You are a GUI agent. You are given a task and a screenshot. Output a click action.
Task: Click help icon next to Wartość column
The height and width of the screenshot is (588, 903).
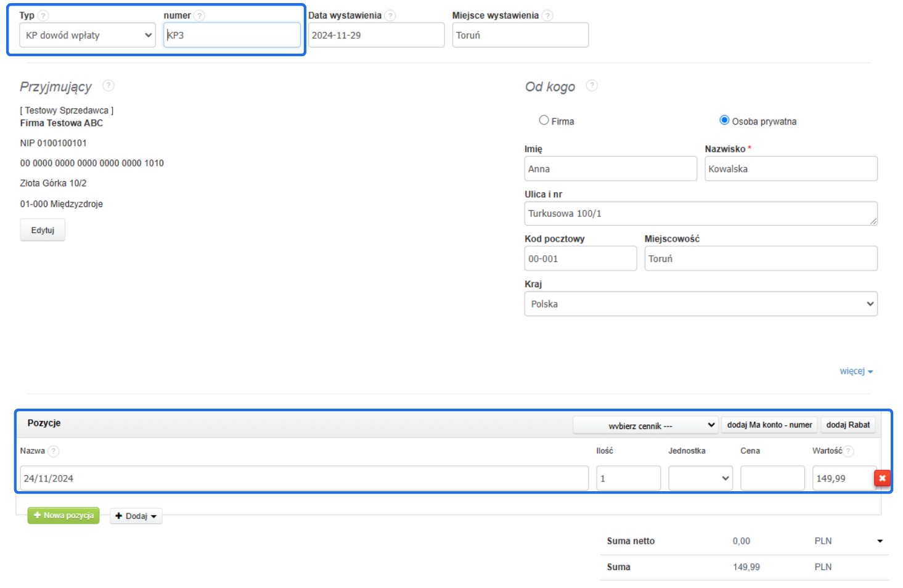pyautogui.click(x=849, y=451)
